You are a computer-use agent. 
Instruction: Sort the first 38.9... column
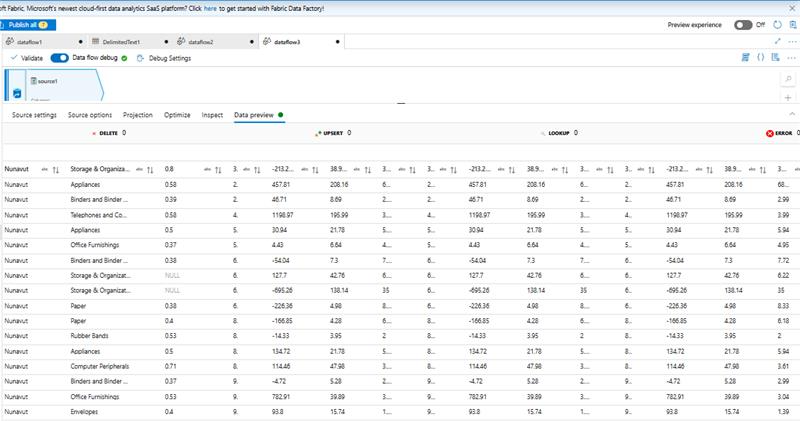click(x=367, y=169)
